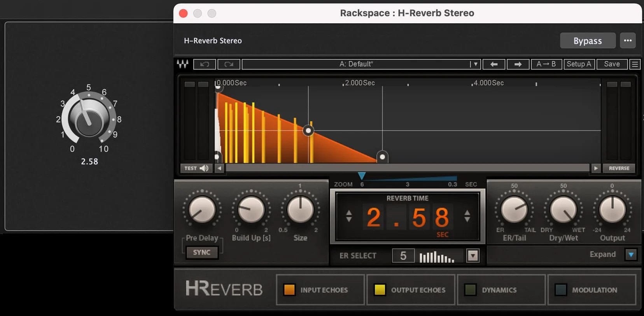Click the 4.000Sec timeline label
The height and width of the screenshot is (316, 644).
pyautogui.click(x=488, y=83)
